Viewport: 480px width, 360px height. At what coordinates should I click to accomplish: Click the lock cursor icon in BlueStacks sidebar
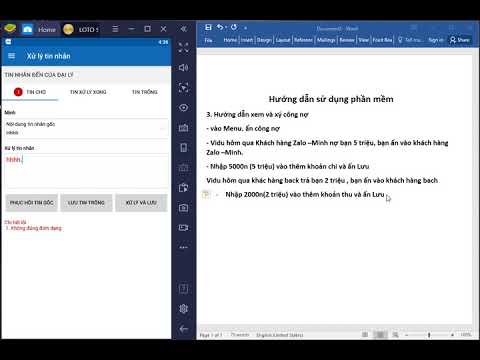coord(184,88)
